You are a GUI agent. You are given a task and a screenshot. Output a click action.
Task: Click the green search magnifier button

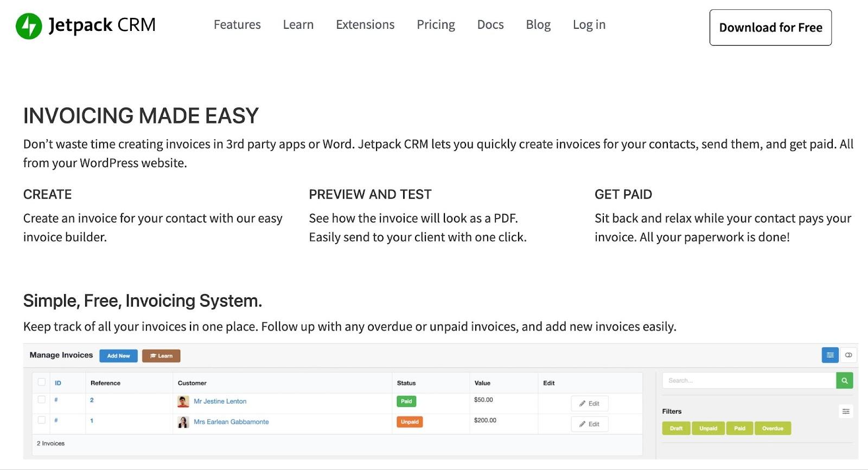pos(845,380)
